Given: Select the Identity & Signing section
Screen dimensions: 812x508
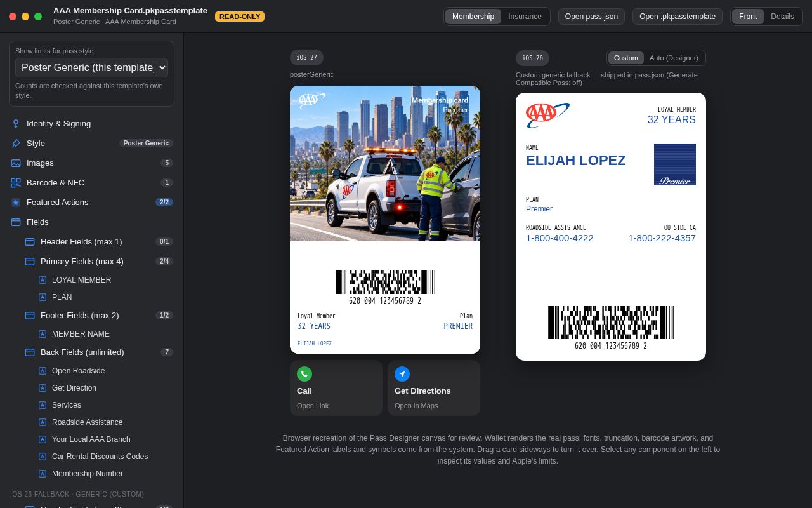Looking at the screenshot, I should 92,124.
